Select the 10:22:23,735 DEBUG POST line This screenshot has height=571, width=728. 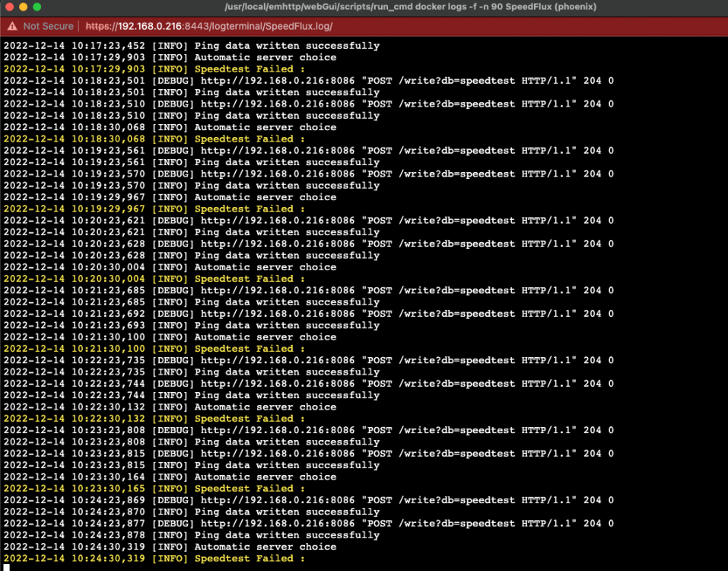tap(309, 360)
